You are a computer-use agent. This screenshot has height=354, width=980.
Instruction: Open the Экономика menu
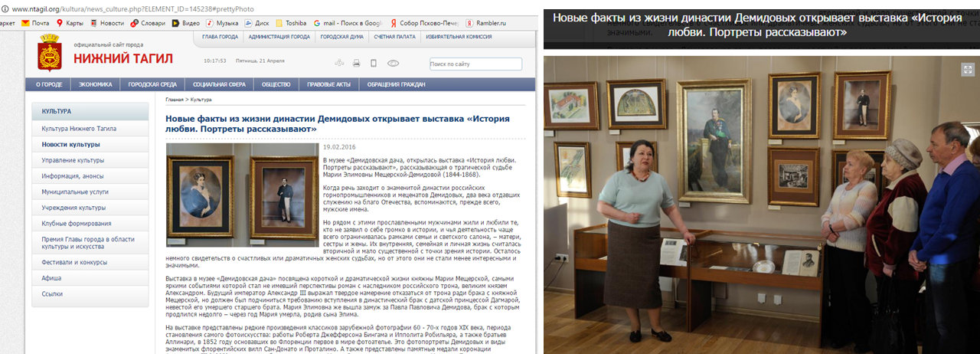tap(96, 84)
